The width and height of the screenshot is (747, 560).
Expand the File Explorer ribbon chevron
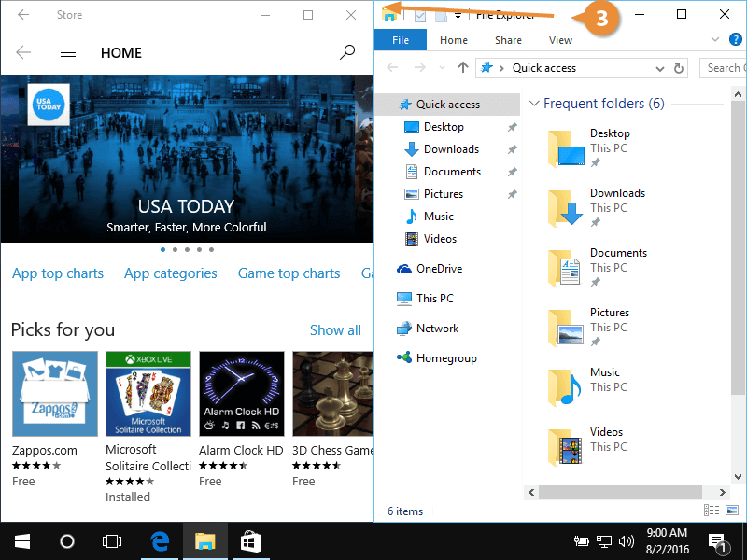click(x=714, y=39)
